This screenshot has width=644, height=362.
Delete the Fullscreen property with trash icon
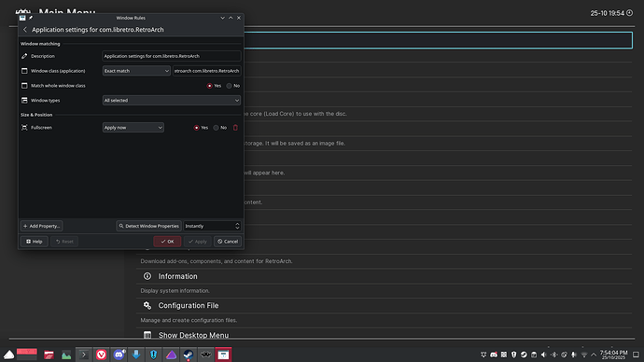(x=235, y=128)
